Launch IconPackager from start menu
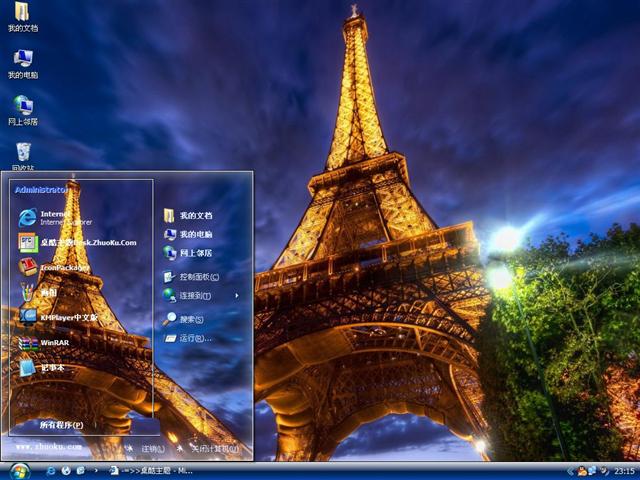This screenshot has width=640, height=480. pyautogui.click(x=53, y=267)
